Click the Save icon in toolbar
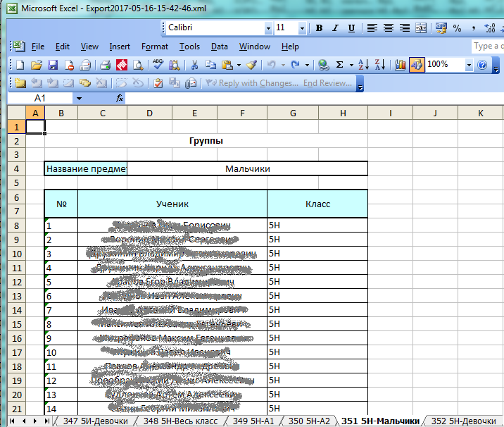The image size is (504, 427). tap(52, 65)
